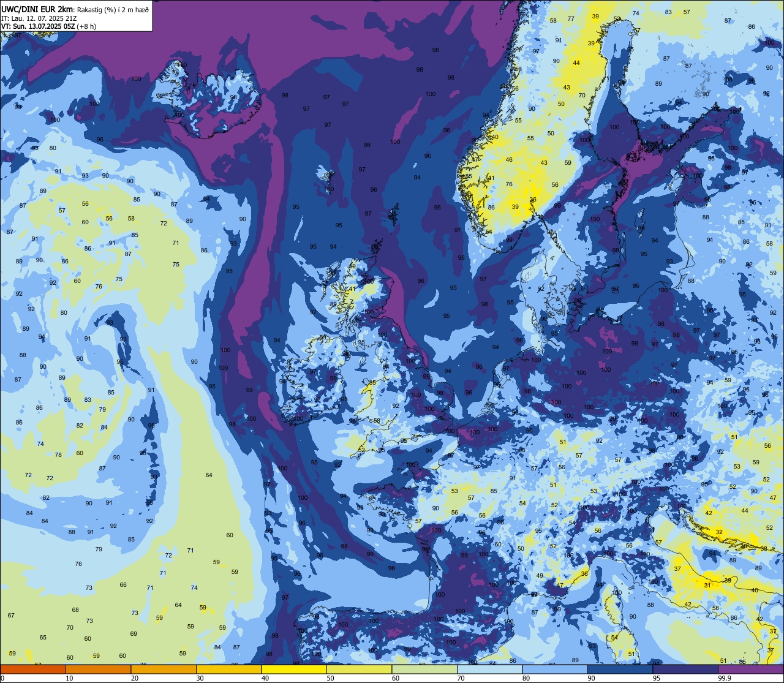This screenshot has height=683, width=784.
Task: Click the legend tick label "99.9"
Action: pos(725,678)
